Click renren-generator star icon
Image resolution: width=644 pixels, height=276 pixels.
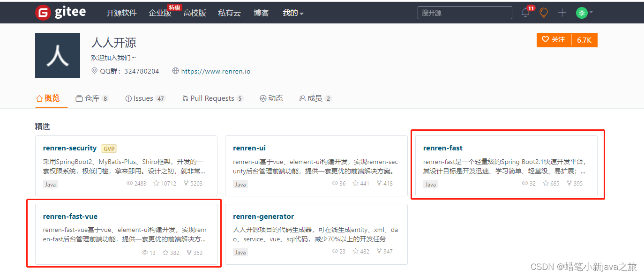click(356, 251)
